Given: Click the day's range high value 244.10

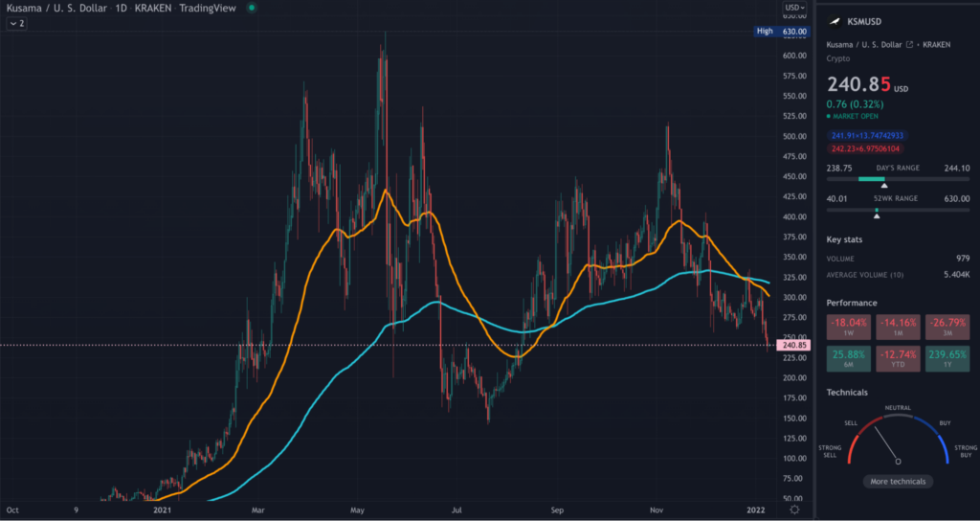Looking at the screenshot, I should tap(957, 169).
